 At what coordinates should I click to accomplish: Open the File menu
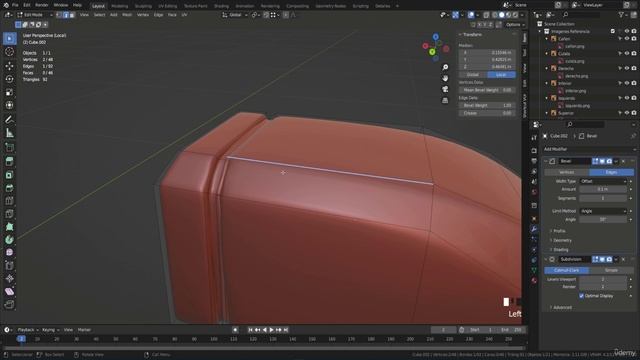tap(15, 5)
